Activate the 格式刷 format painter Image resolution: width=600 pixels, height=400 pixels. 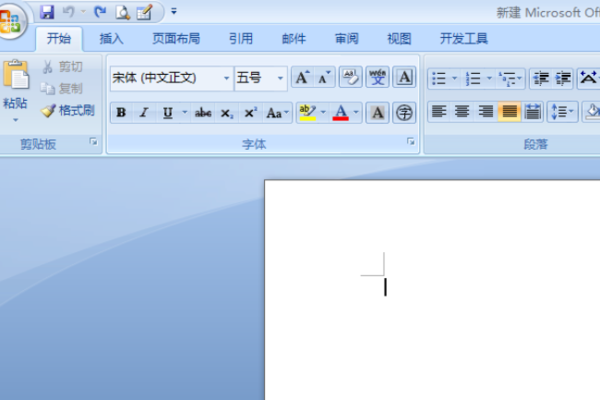68,111
